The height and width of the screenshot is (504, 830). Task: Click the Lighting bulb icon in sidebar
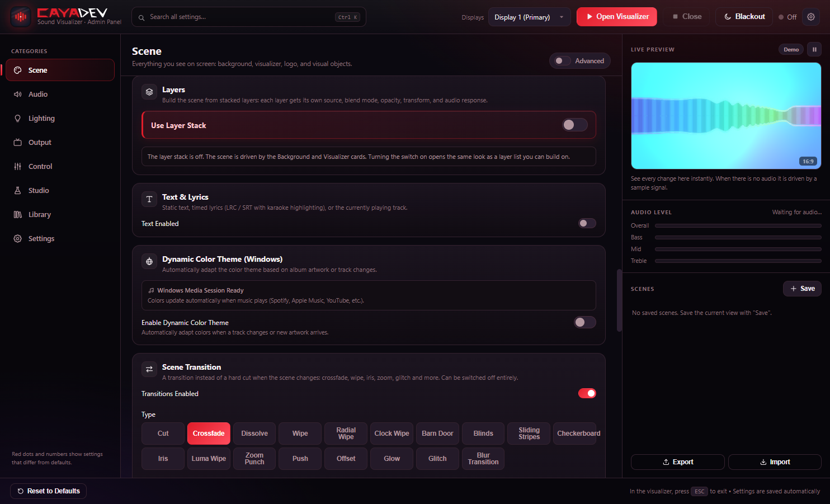(18, 118)
